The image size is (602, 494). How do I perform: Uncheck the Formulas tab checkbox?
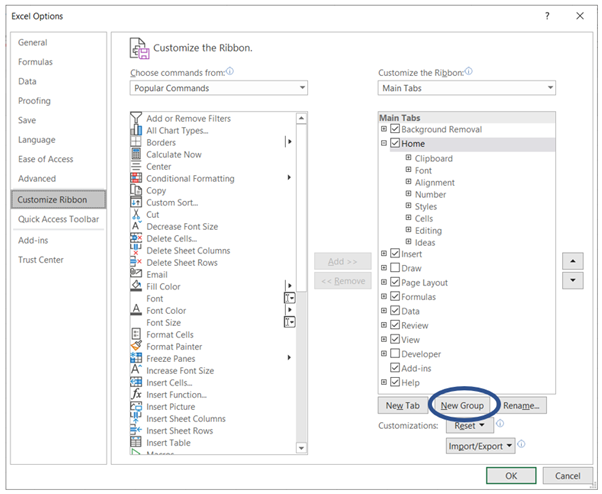click(x=395, y=296)
